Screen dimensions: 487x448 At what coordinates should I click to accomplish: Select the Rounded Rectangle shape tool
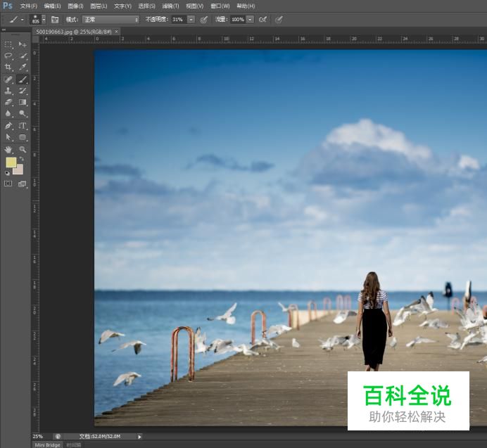[23, 137]
